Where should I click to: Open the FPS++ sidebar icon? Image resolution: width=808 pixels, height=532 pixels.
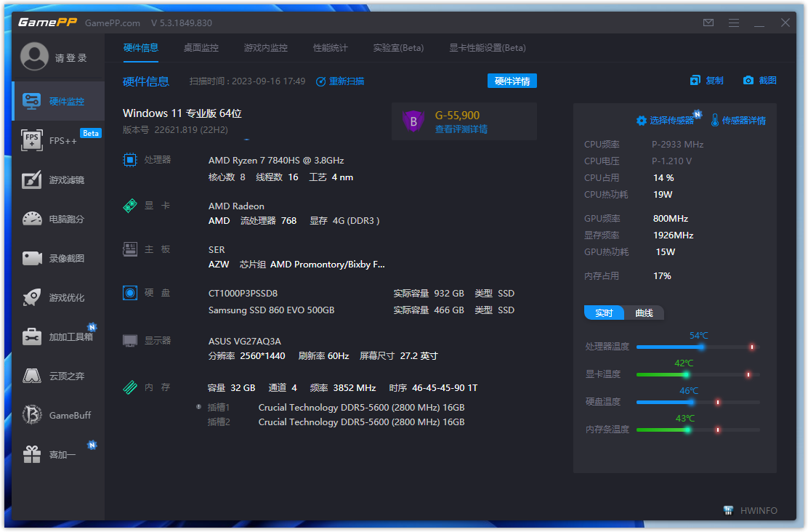(x=32, y=140)
